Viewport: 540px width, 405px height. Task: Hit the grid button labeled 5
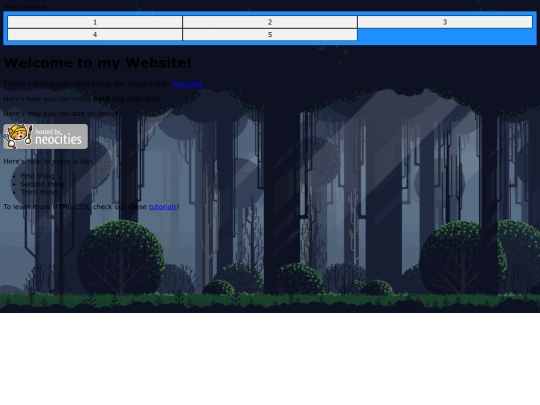click(270, 35)
